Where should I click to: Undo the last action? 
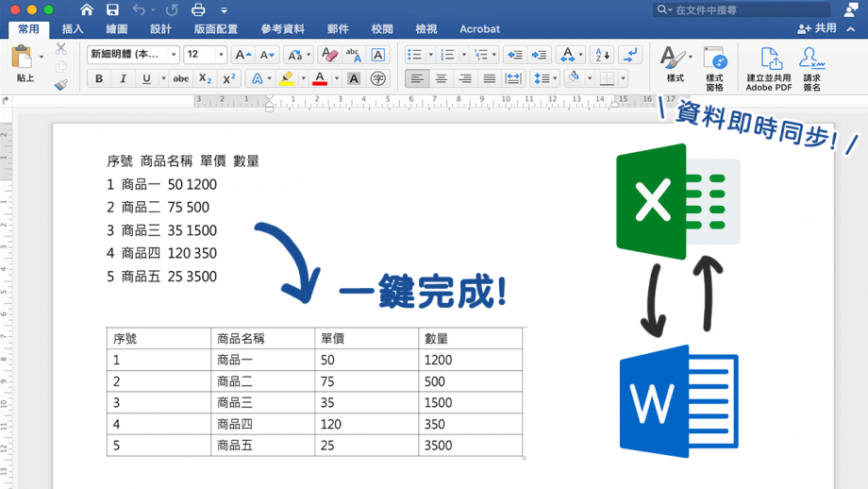pyautogui.click(x=139, y=9)
